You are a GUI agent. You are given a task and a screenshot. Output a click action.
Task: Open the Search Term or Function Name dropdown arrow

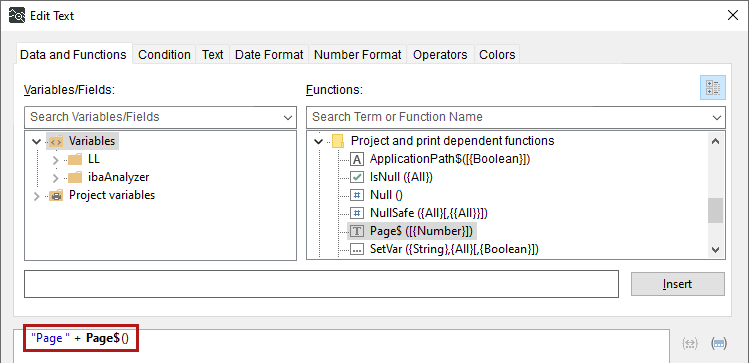pos(717,117)
